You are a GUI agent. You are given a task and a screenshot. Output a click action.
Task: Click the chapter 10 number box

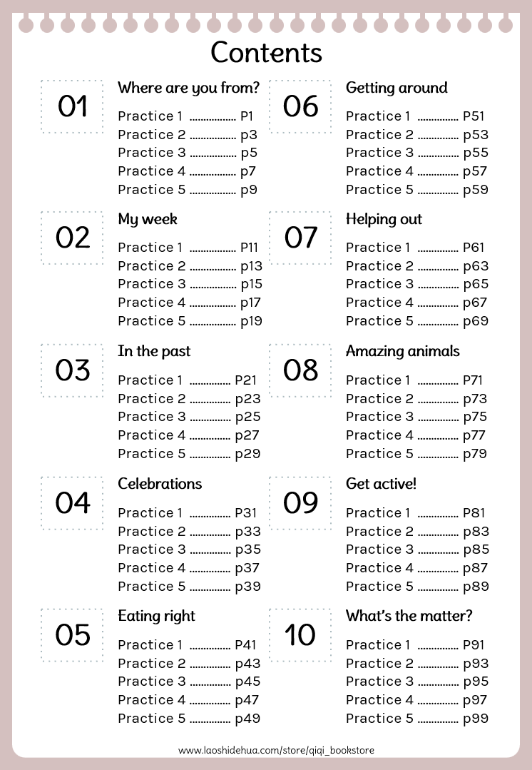pos(300,634)
